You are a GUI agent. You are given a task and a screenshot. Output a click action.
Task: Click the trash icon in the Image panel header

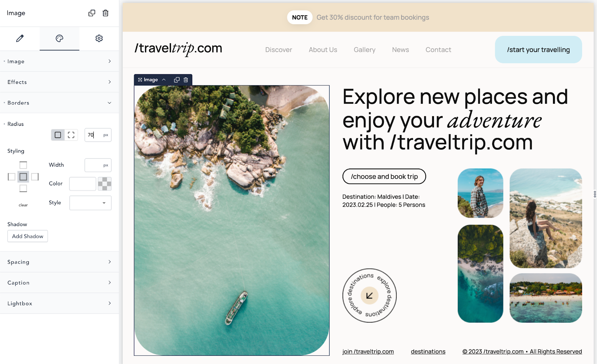[106, 13]
